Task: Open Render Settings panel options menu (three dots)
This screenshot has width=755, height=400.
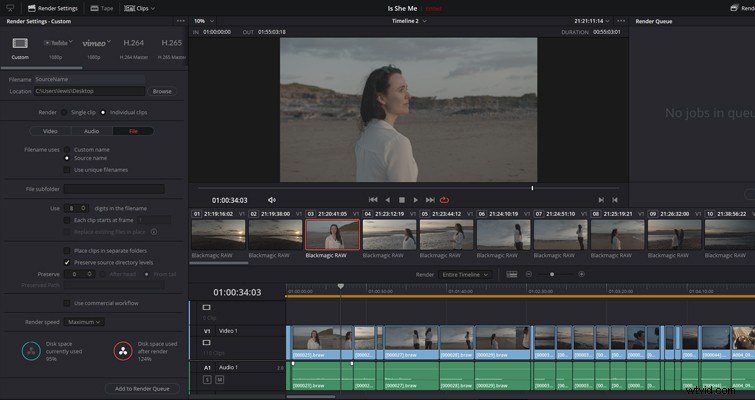Action: [x=180, y=21]
